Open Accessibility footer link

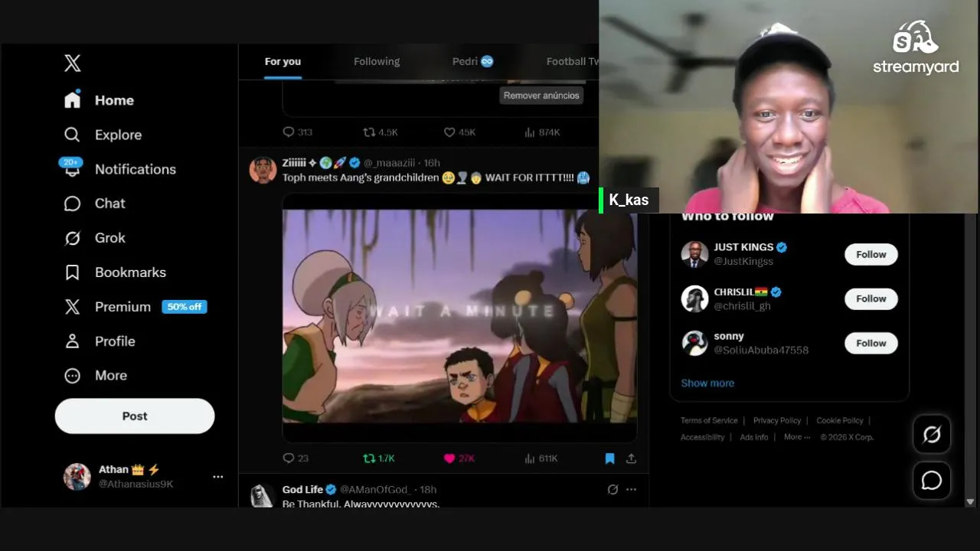(702, 437)
